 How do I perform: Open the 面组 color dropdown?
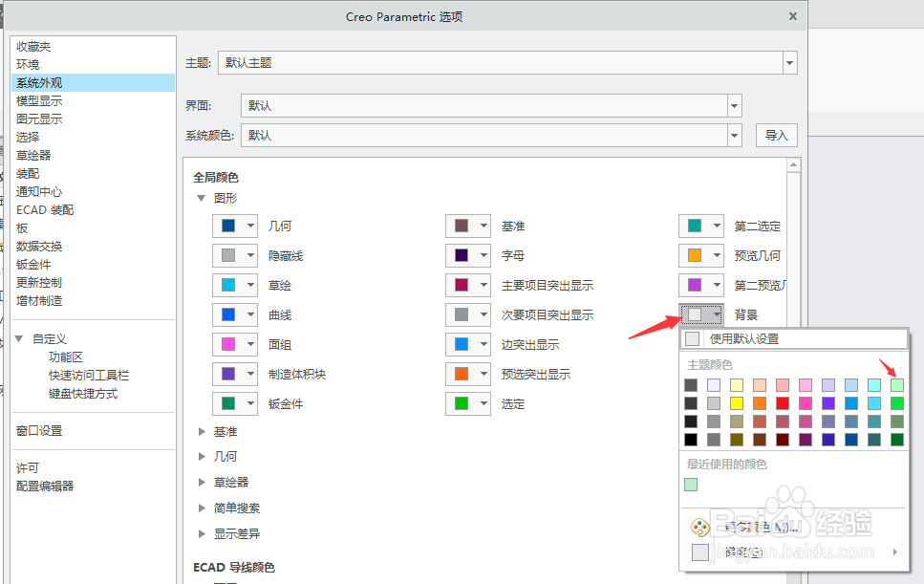point(235,344)
